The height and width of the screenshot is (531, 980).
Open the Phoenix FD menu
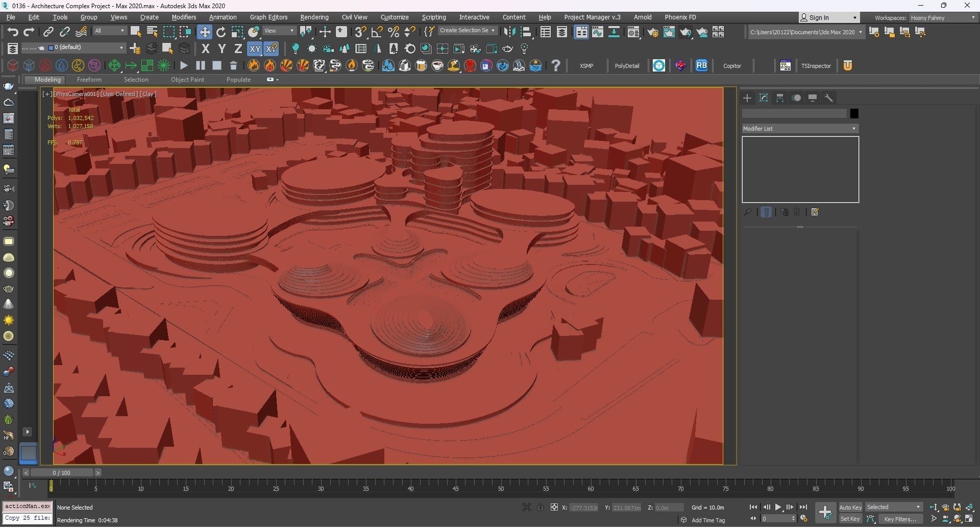click(680, 17)
